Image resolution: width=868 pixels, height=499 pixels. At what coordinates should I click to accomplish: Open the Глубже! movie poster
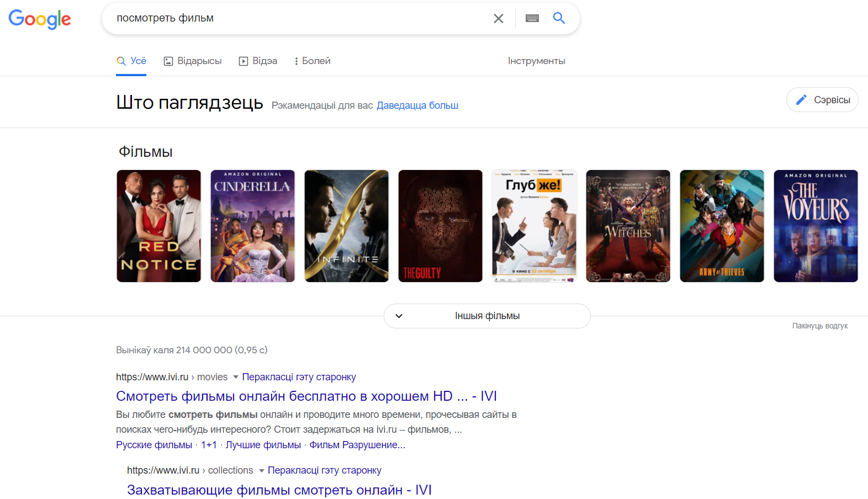[x=534, y=226]
